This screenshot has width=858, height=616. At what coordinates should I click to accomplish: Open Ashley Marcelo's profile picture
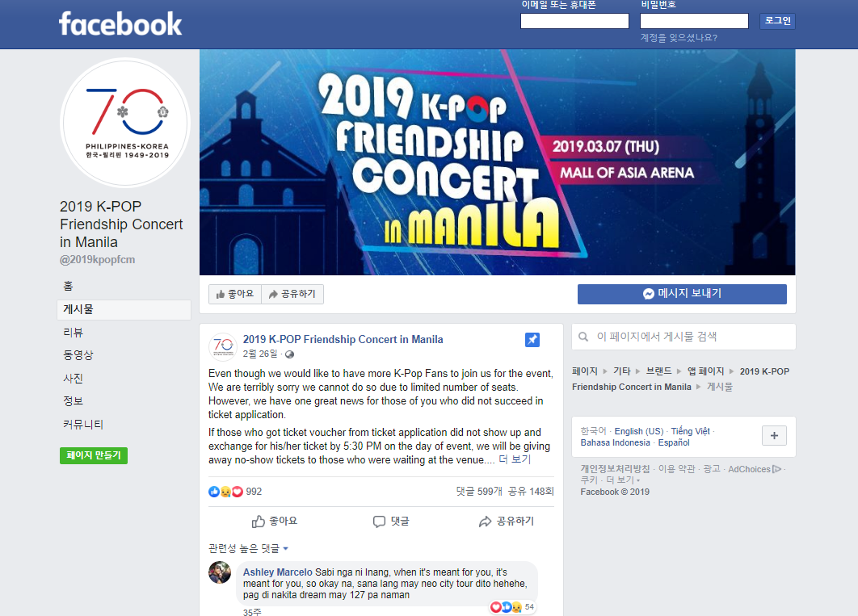coord(220,572)
